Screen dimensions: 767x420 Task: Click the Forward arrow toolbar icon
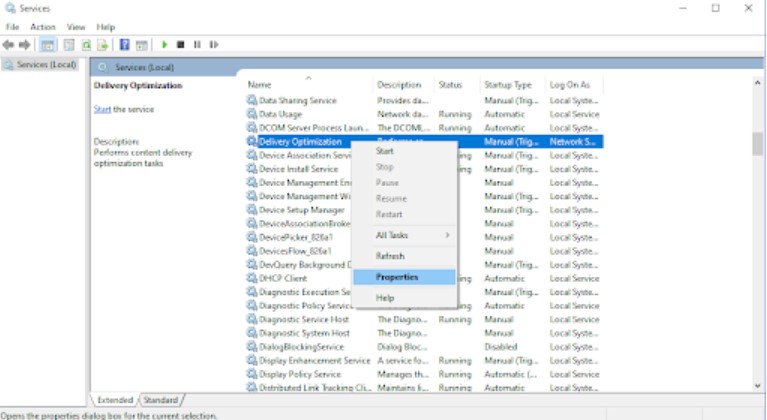[24, 45]
